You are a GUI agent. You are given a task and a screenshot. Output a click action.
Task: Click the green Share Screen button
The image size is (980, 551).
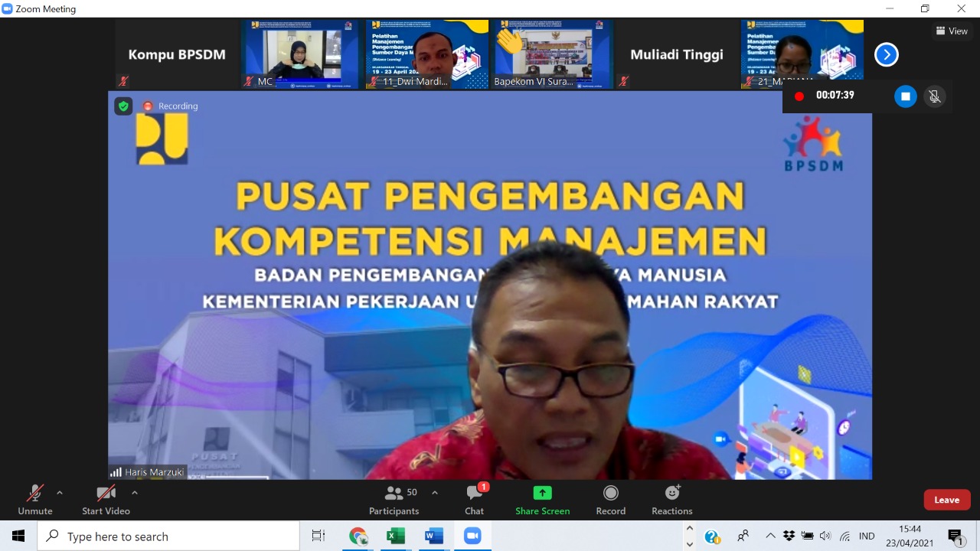coord(542,500)
